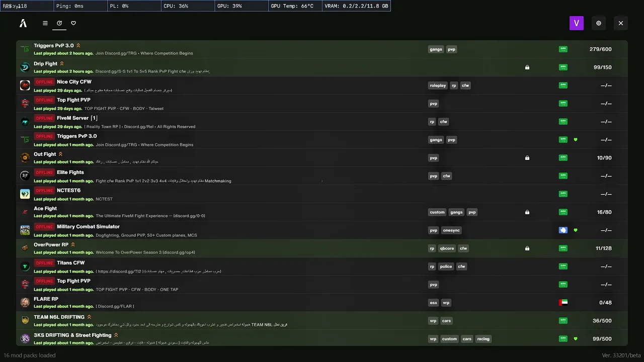Viewport: 644px width, 362px height.
Task: Click the roleplay tag on Nice City CFW
Action: tap(438, 85)
